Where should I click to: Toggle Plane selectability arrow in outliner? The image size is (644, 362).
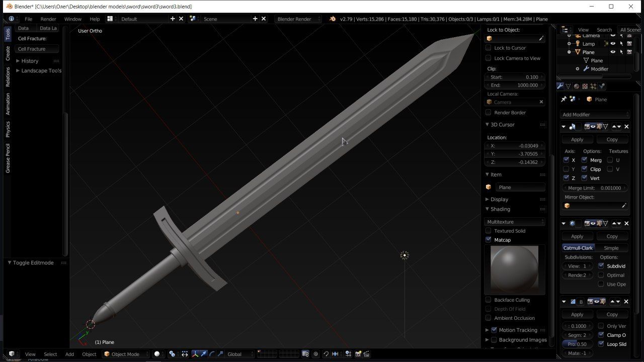click(x=621, y=52)
